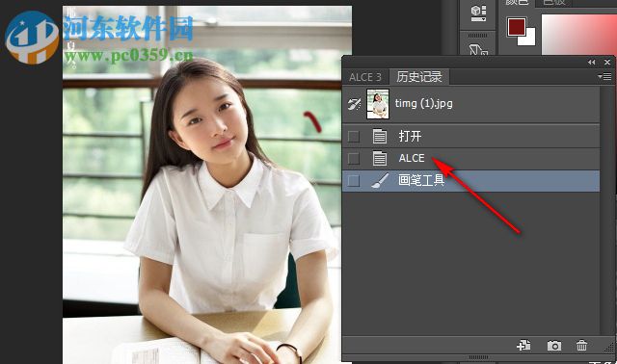
Task: Select the timg (1).jpg snapshot thumbnail
Action: point(378,104)
